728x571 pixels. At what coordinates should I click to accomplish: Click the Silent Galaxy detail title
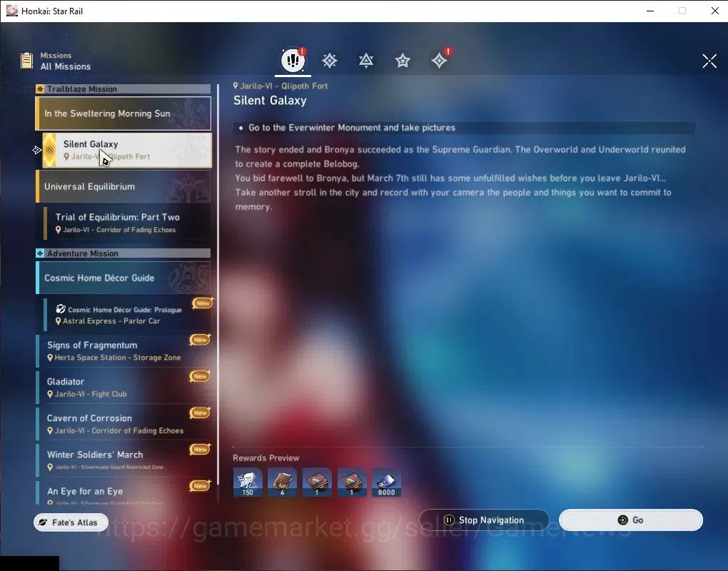click(271, 100)
